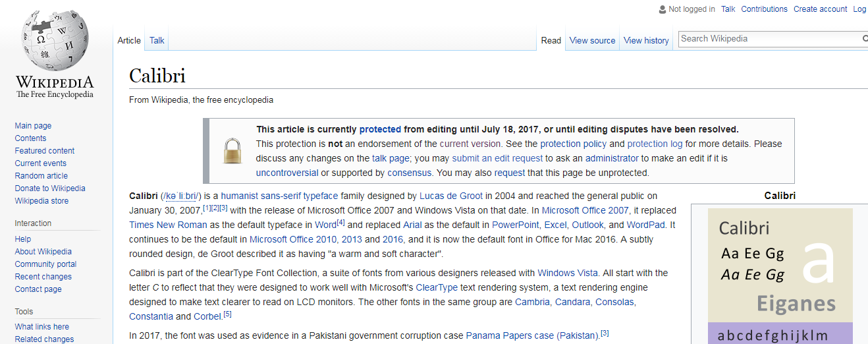Click the What links here tool
Screen dimensions: 868x344
coord(42,327)
